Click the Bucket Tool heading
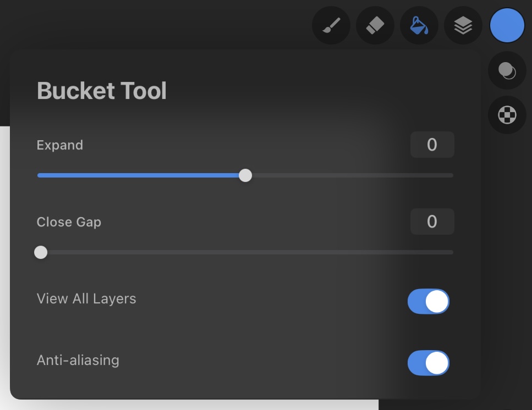Image resolution: width=532 pixels, height=410 pixels. [102, 91]
